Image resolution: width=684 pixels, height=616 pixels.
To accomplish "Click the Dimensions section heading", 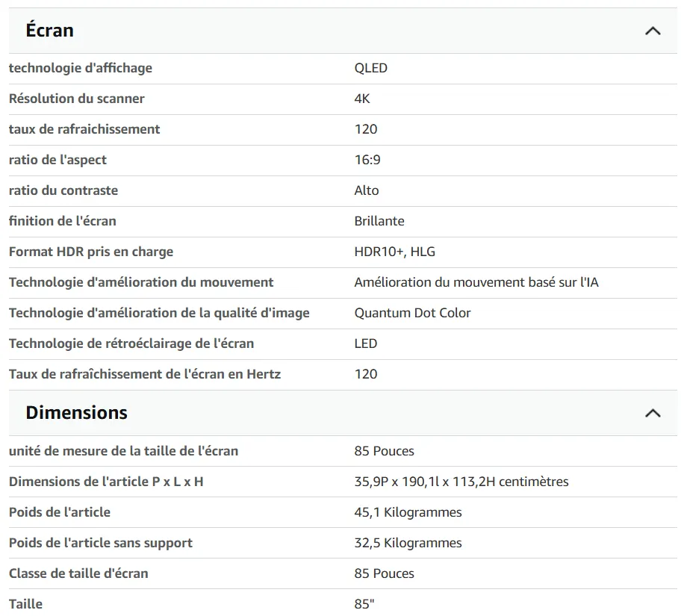I will tap(76, 413).
